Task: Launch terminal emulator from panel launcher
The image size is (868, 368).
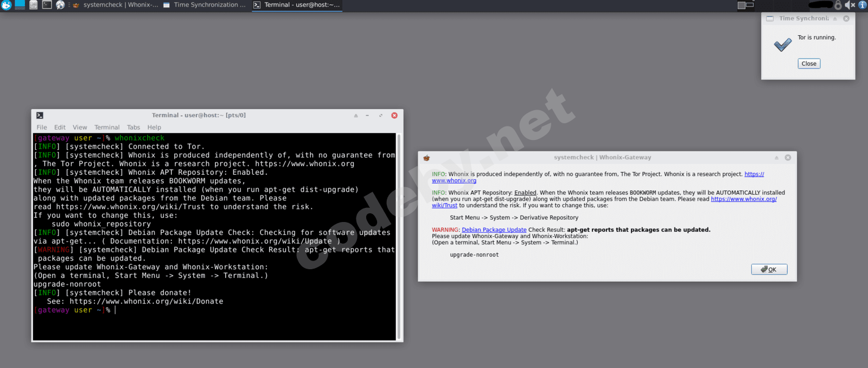Action: point(47,5)
